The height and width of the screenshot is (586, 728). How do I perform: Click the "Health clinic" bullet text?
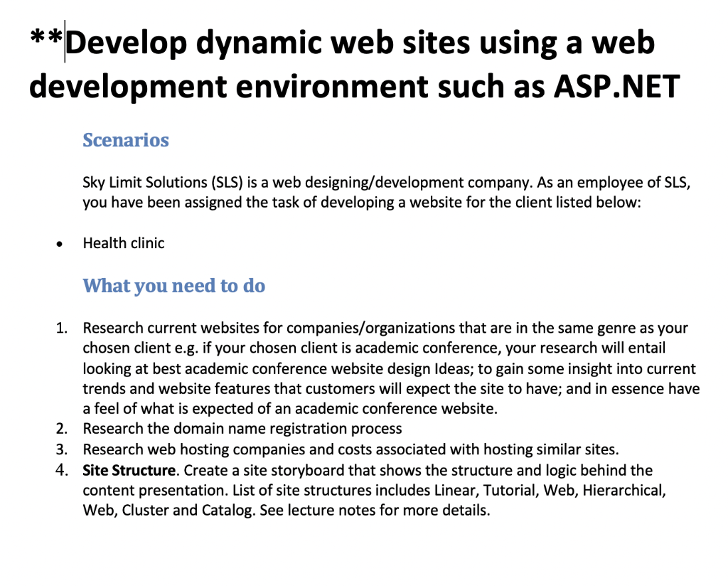pos(123,243)
